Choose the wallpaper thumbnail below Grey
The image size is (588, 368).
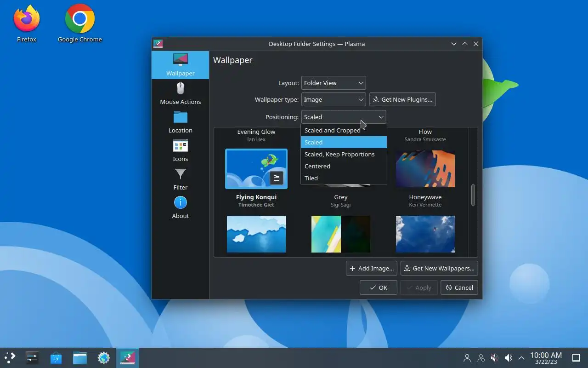(341, 234)
